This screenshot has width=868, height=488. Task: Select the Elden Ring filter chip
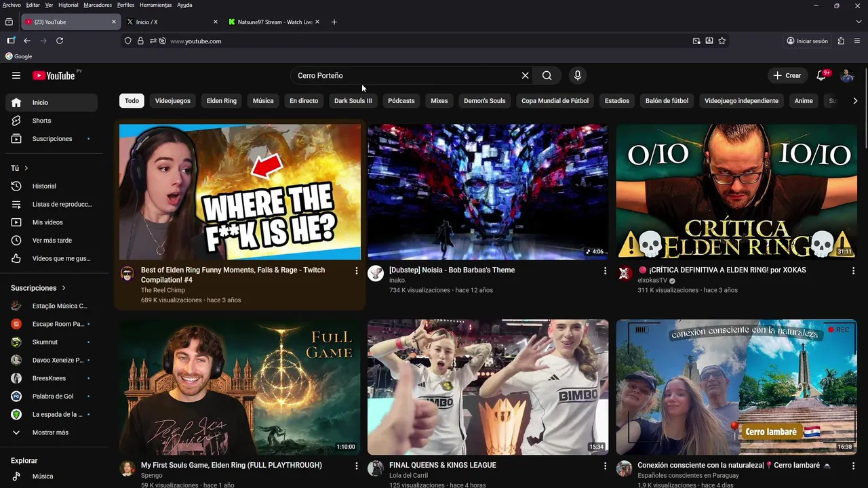222,101
